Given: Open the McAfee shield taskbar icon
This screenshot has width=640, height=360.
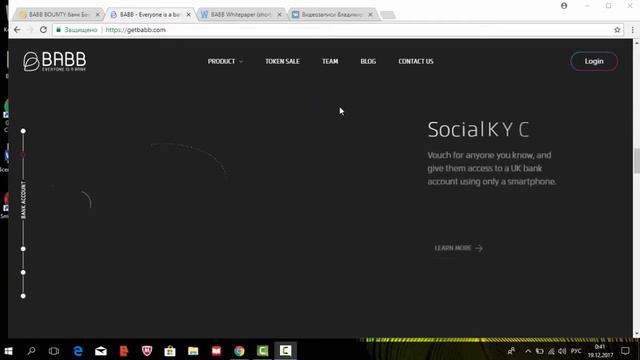Looking at the screenshot, I should coord(147,351).
